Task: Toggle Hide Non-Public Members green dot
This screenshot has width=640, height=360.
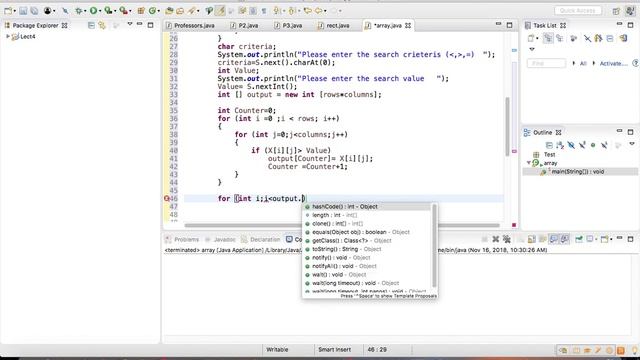Action: pyautogui.click(x=593, y=145)
